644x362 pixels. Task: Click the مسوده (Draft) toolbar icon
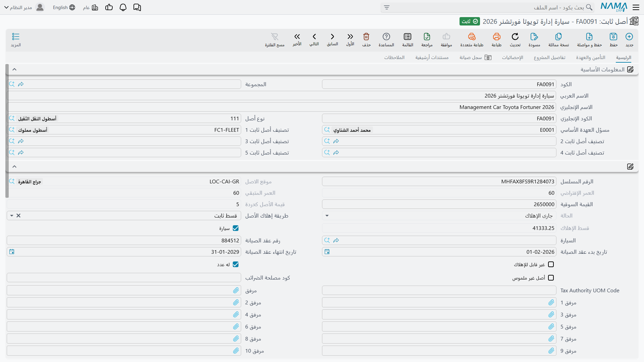[x=534, y=37]
